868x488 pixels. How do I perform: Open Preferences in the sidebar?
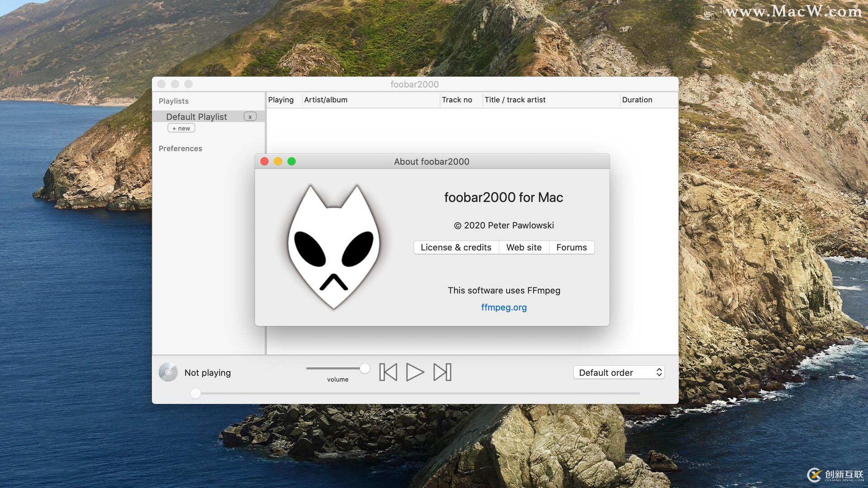tap(180, 148)
